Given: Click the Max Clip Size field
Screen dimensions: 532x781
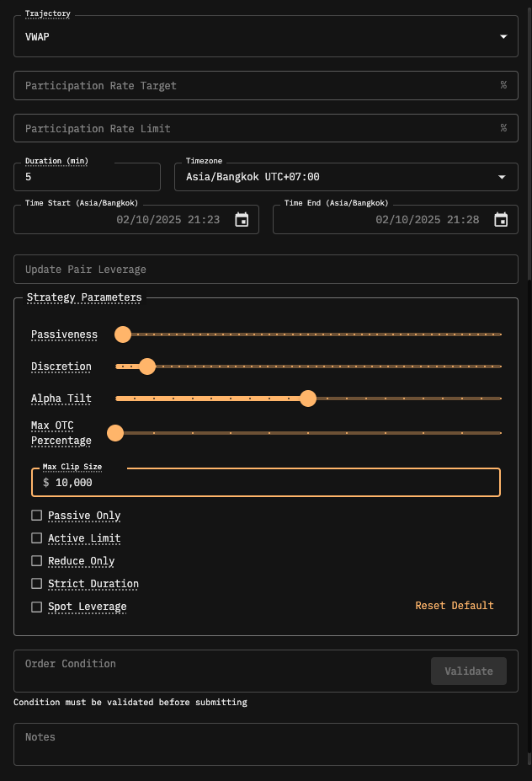Looking at the screenshot, I should 269,484.
